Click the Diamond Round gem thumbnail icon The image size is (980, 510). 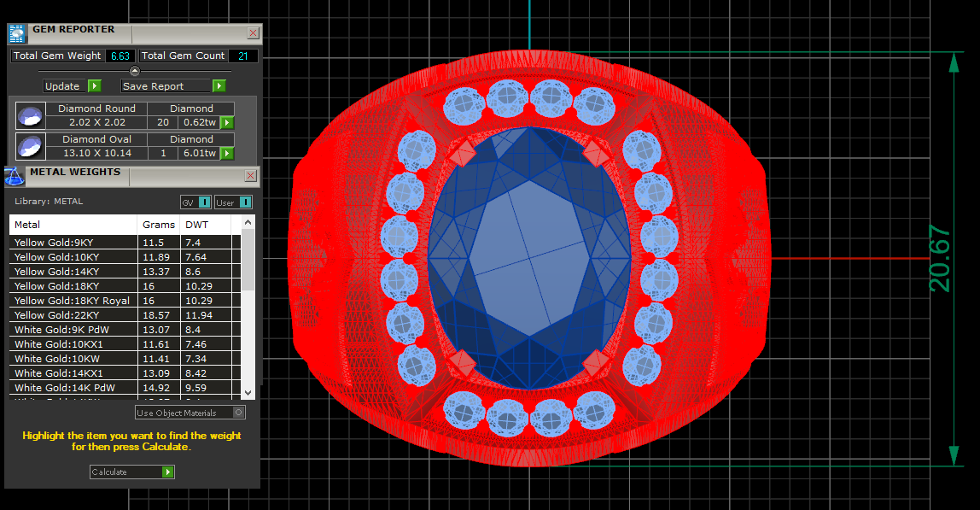click(31, 115)
